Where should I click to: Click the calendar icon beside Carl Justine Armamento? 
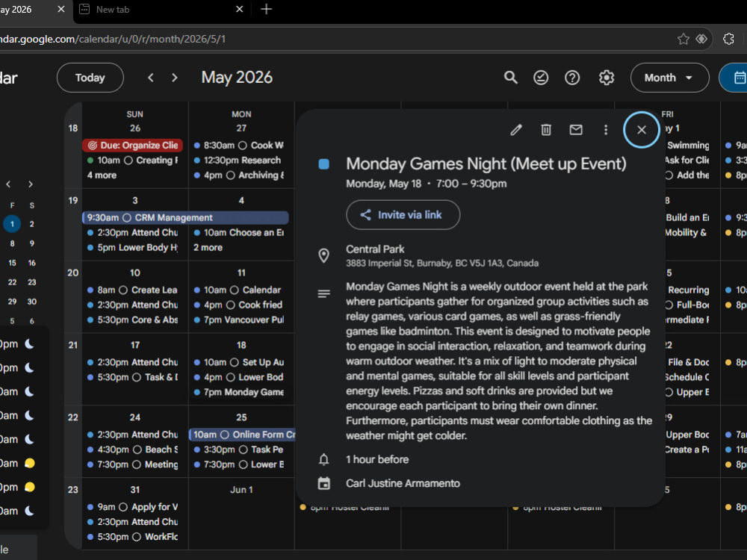pos(323,483)
